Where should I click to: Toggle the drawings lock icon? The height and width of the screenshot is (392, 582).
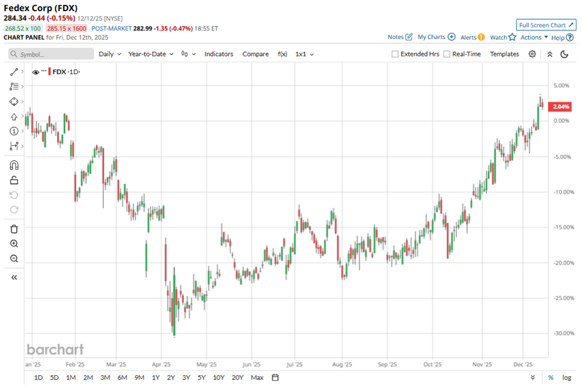tap(14, 180)
